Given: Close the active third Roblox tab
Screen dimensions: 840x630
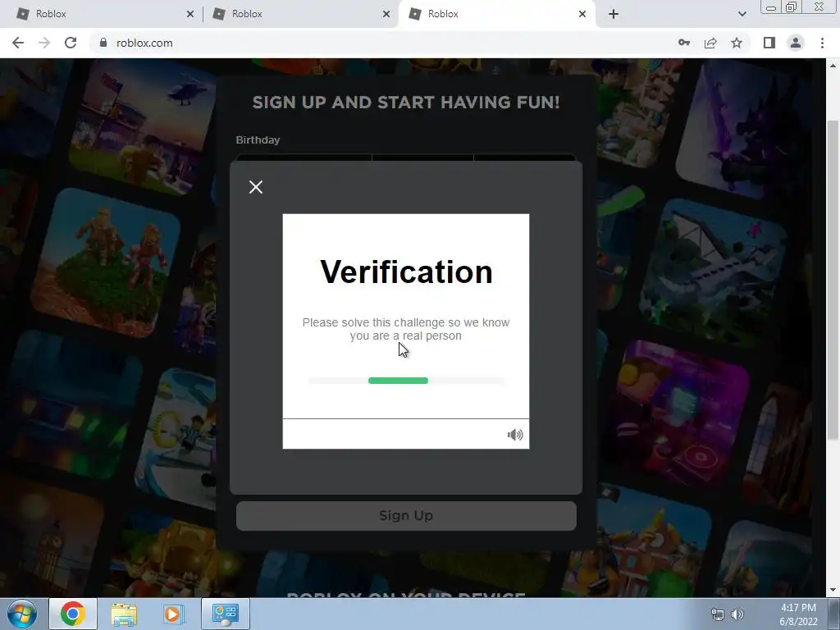Looking at the screenshot, I should (582, 14).
